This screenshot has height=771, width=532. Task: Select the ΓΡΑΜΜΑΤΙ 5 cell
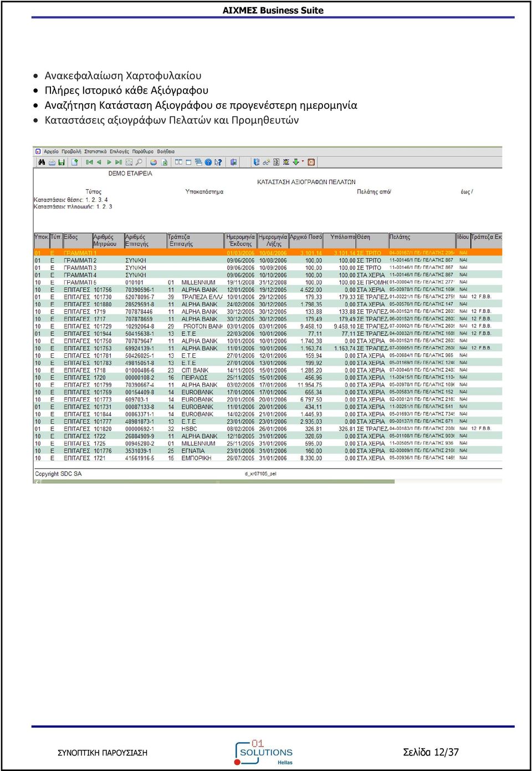[80, 282]
